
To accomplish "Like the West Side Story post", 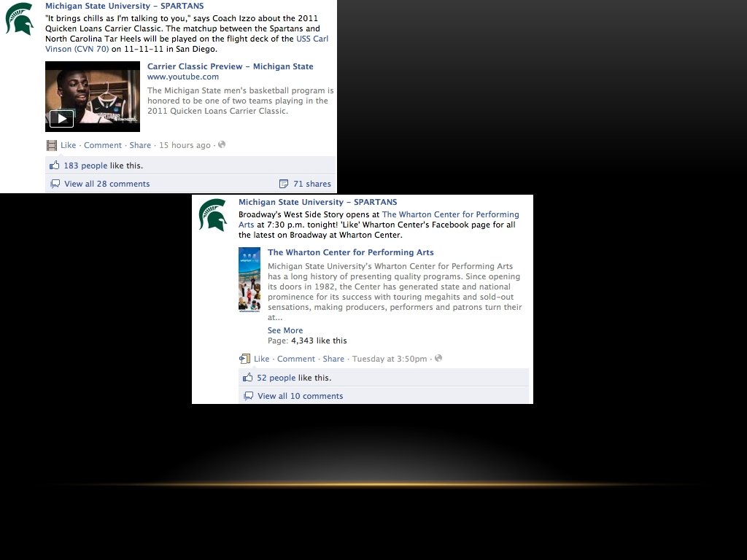I will [262, 359].
